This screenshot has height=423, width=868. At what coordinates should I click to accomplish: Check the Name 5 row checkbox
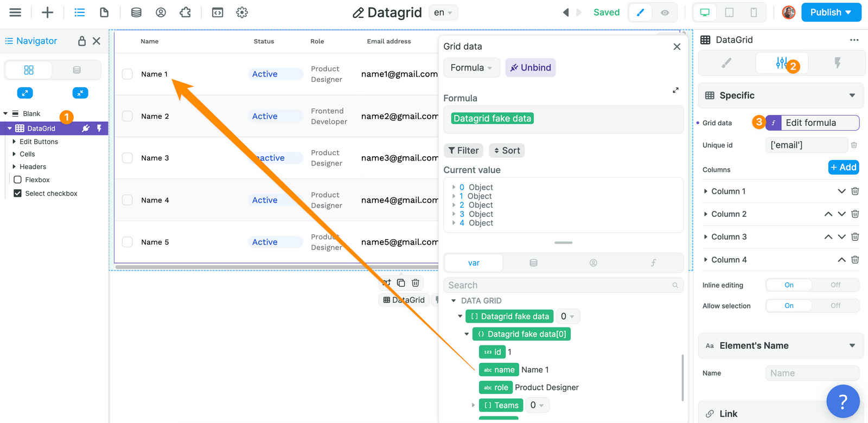coord(127,242)
